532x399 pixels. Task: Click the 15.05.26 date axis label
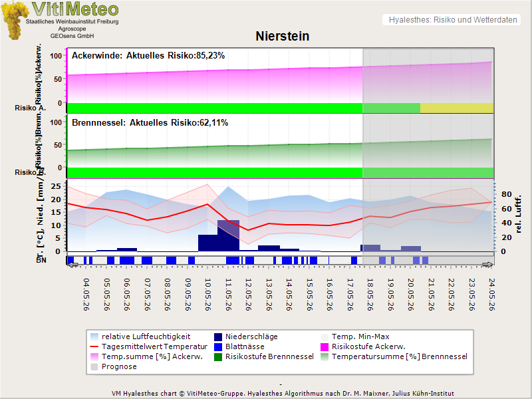(309, 295)
